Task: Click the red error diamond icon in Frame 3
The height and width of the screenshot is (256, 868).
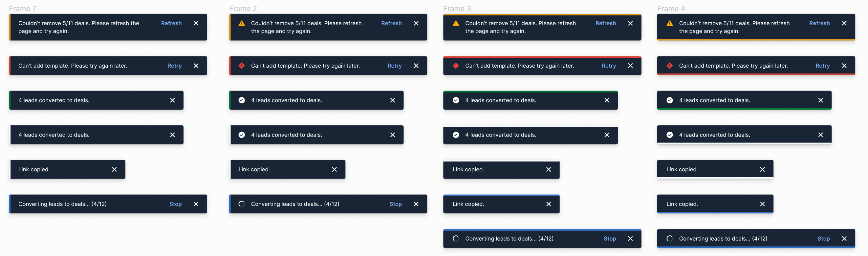Action: pos(456,66)
